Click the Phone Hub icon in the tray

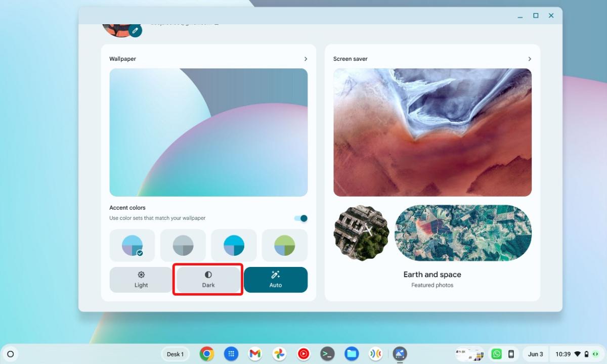click(x=511, y=354)
